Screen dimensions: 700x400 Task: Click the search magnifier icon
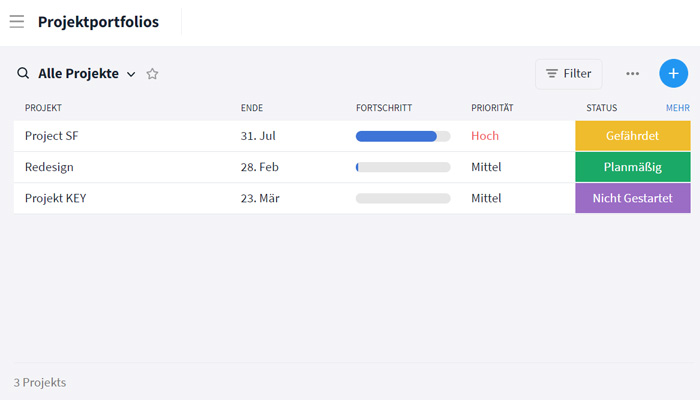point(23,73)
